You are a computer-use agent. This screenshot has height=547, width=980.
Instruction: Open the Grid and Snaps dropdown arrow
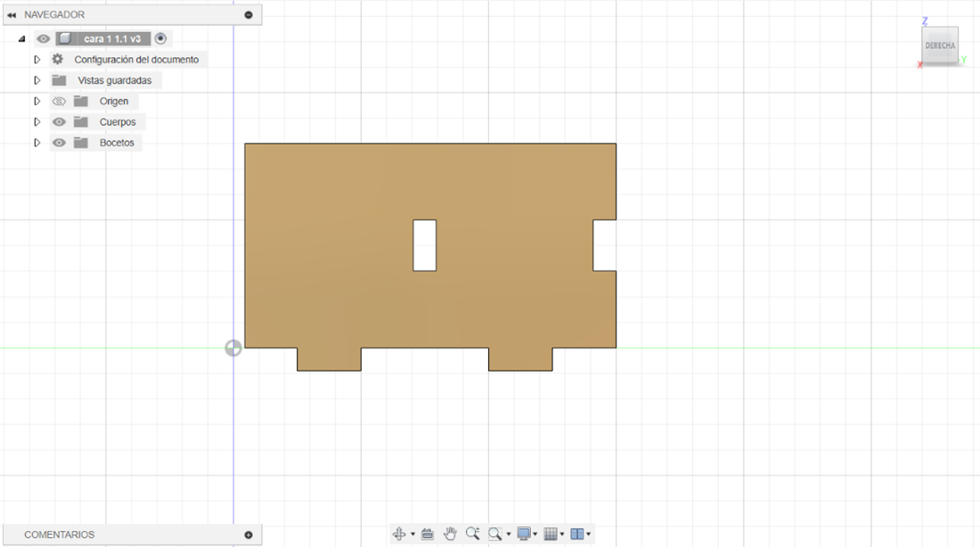(562, 535)
